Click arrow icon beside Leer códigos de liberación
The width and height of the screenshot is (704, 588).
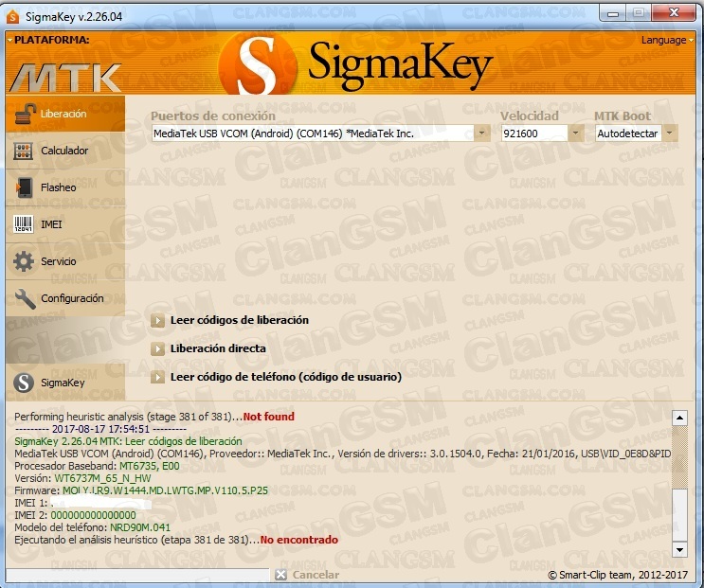click(157, 321)
